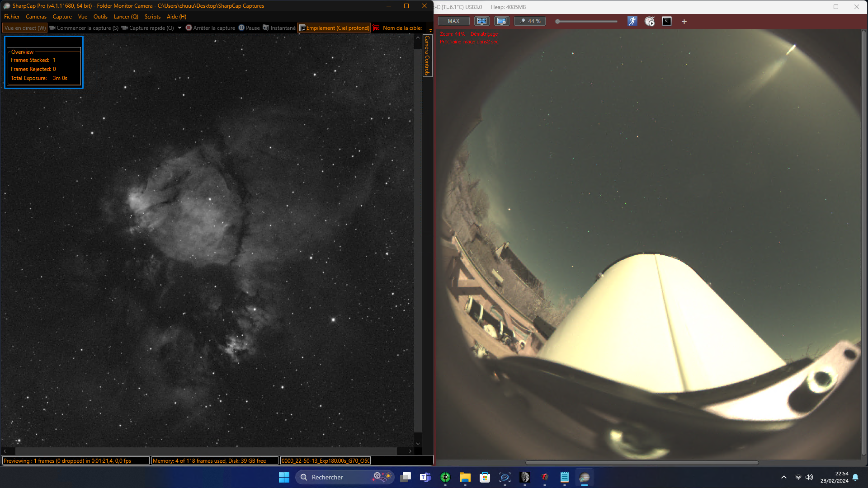The height and width of the screenshot is (488, 868).
Task: Open the galaxy capture app in taskbar
Action: pos(505,477)
